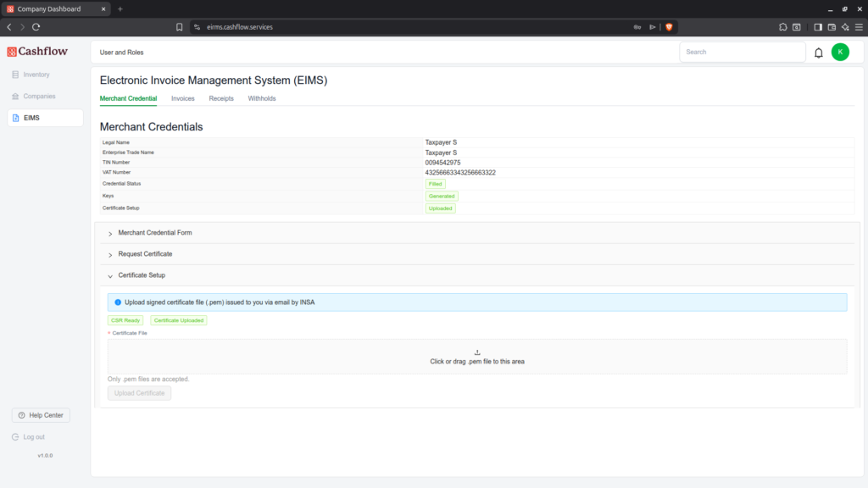Image resolution: width=868 pixels, height=488 pixels.
Task: Open notifications bell
Action: [818, 53]
